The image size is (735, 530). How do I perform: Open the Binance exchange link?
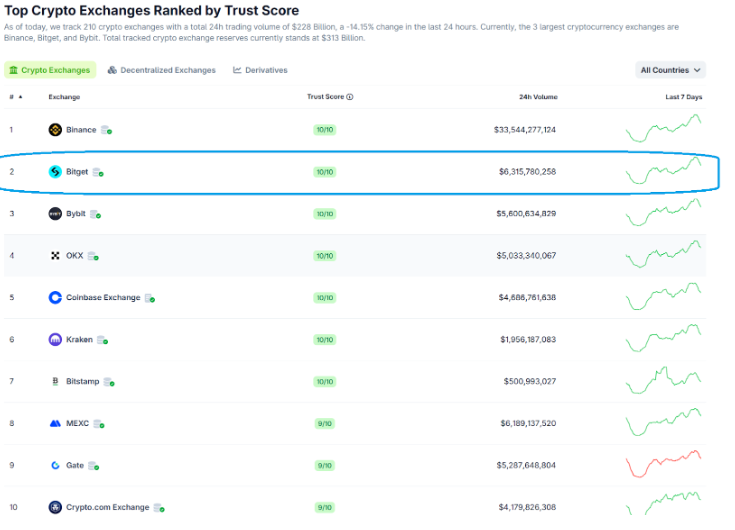click(81, 130)
